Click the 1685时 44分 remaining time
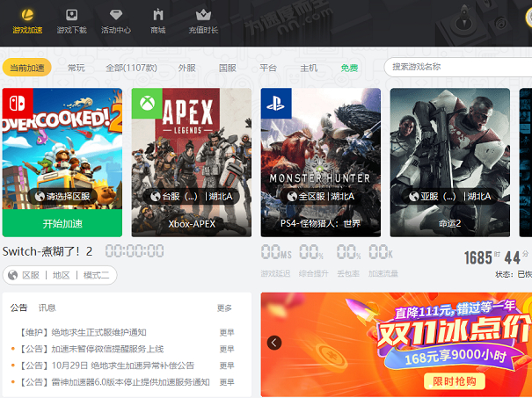The image size is (532, 398). [496, 258]
